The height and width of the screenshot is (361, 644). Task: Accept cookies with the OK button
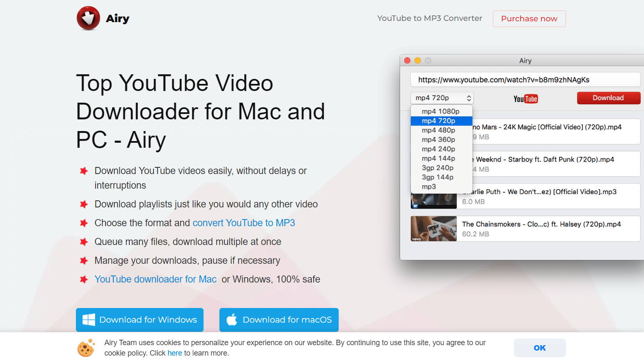pyautogui.click(x=540, y=348)
